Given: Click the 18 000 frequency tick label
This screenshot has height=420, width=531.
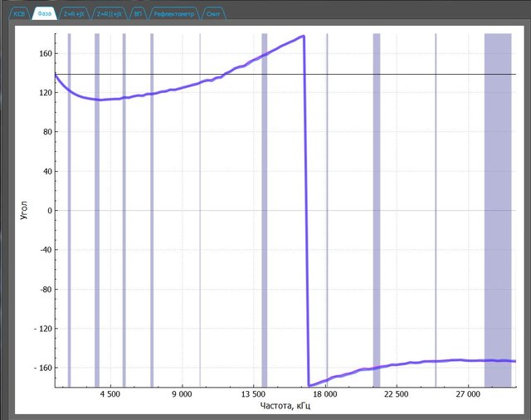Looking at the screenshot, I should coord(325,395).
